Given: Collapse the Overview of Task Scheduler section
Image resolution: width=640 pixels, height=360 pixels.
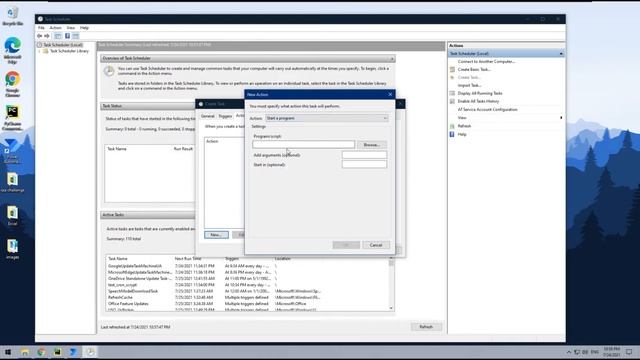Looking at the screenshot, I should click(392, 58).
